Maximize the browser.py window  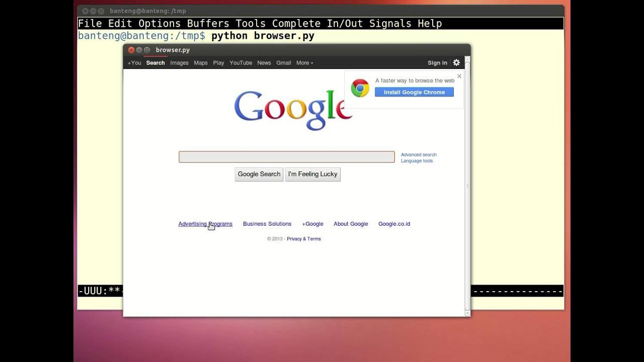coord(147,50)
